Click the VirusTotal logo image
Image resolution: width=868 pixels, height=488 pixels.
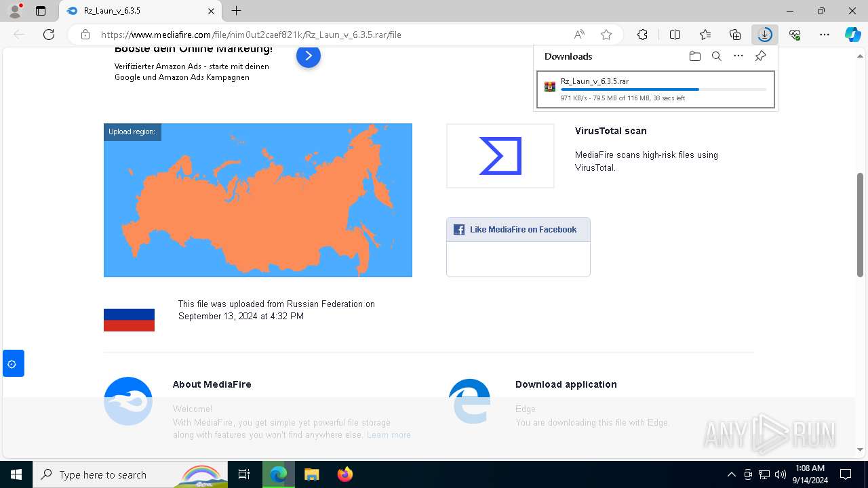click(x=500, y=156)
